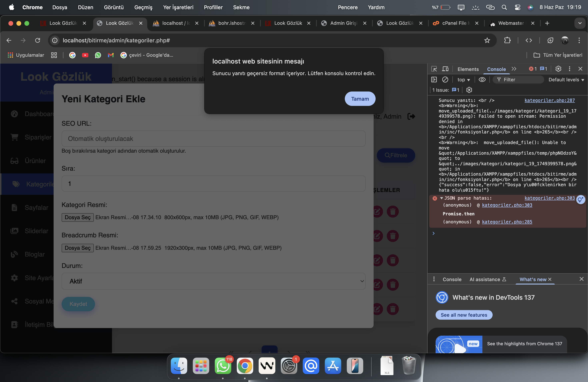Toggle the device toolbar icon in DevTools
This screenshot has height=382, width=588.
[445, 69]
